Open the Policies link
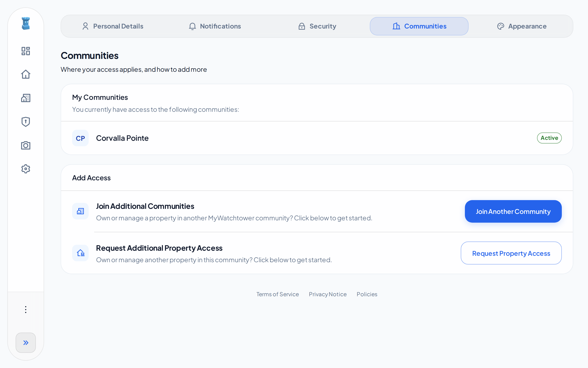 [x=367, y=294]
